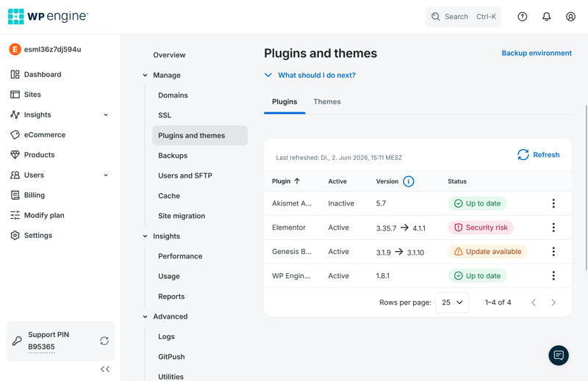Click the page vertical scrollbar
588x381 pixels.
point(586,187)
